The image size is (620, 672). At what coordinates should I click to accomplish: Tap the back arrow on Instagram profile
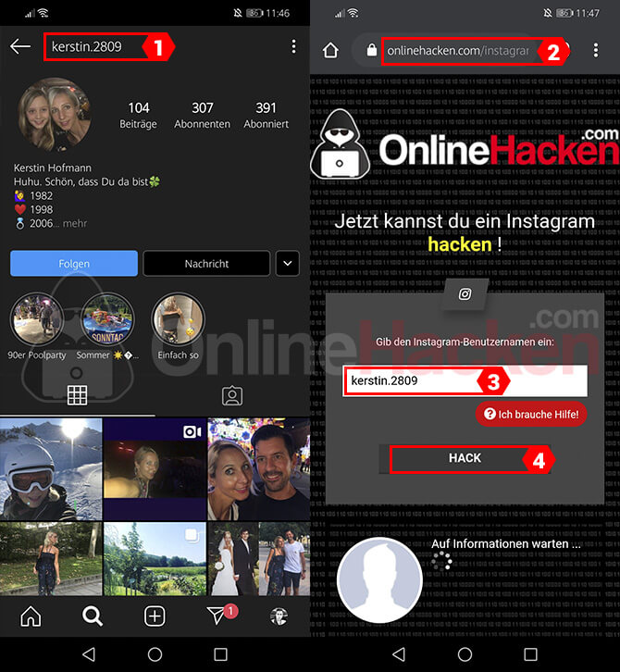(20, 46)
